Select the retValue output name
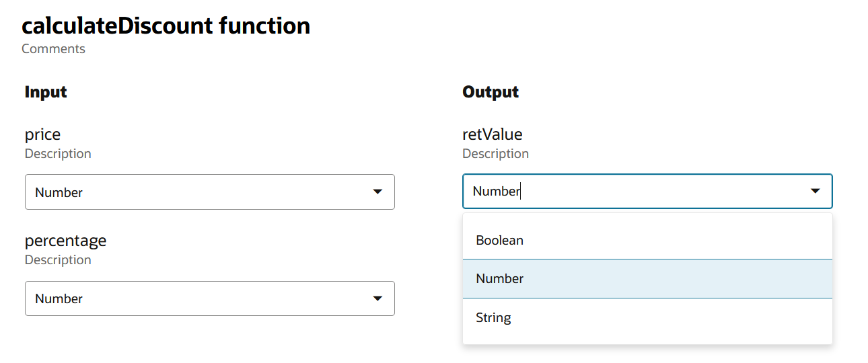 (492, 134)
